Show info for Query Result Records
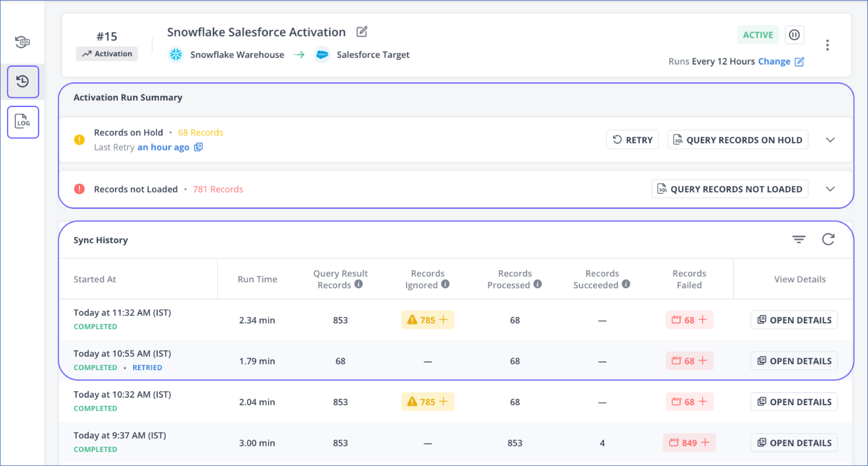The image size is (868, 466). 358,284
